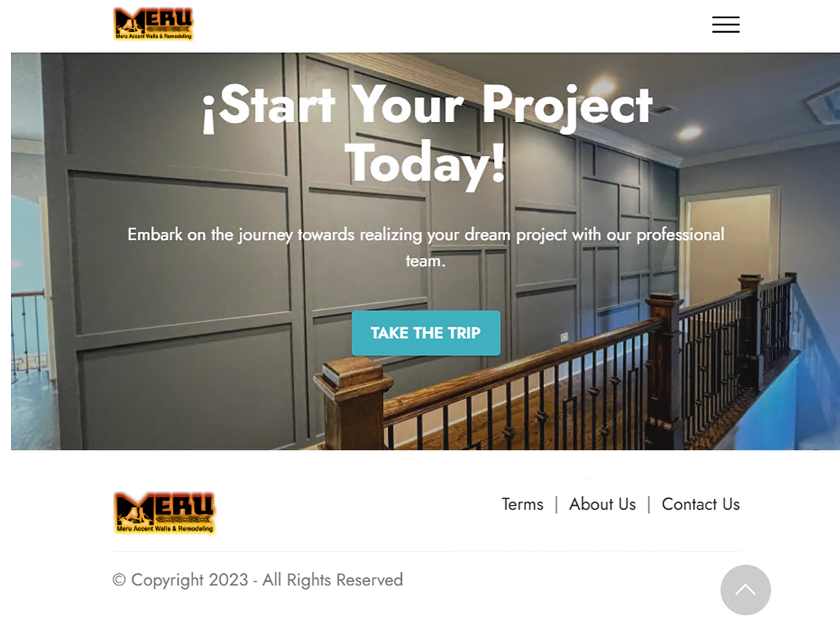Click the TAKE THE TRIP button
Viewport: 840px width, 629px height.
coord(426,333)
